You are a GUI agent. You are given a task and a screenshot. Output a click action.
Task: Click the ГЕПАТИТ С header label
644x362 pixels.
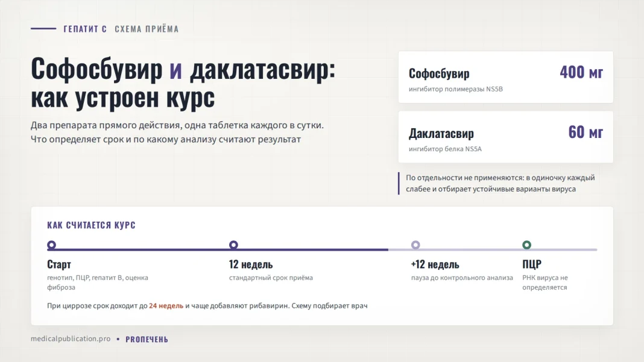coord(85,29)
